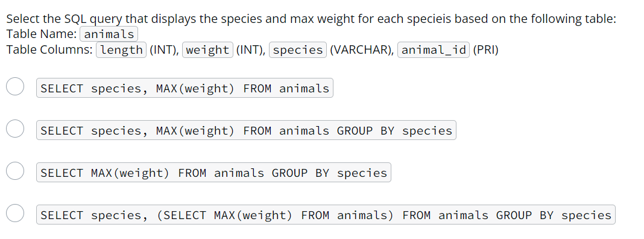Select radio for SELECT MAX(weight) only query

coord(15,171)
